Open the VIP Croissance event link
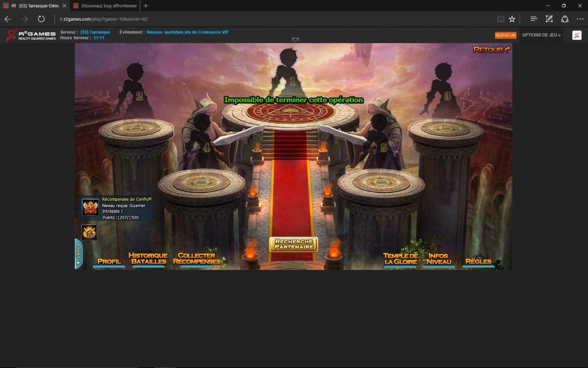This screenshot has width=588, height=368. click(187, 32)
